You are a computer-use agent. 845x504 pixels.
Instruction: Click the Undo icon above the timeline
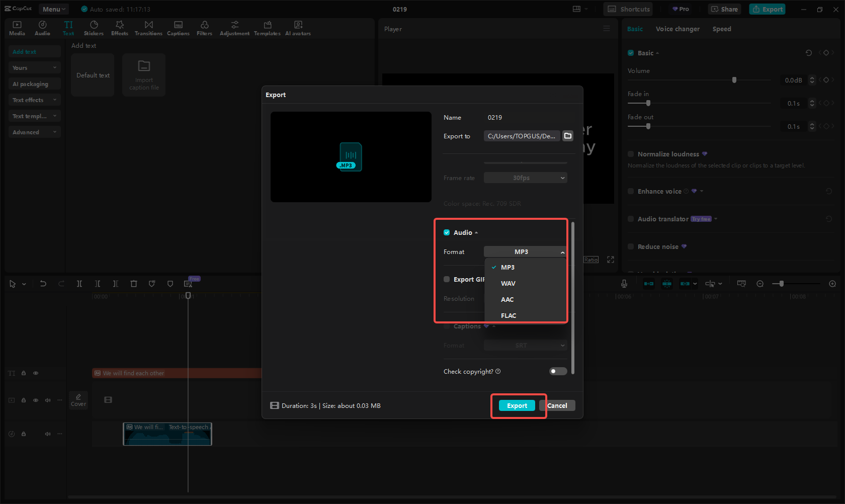click(43, 284)
